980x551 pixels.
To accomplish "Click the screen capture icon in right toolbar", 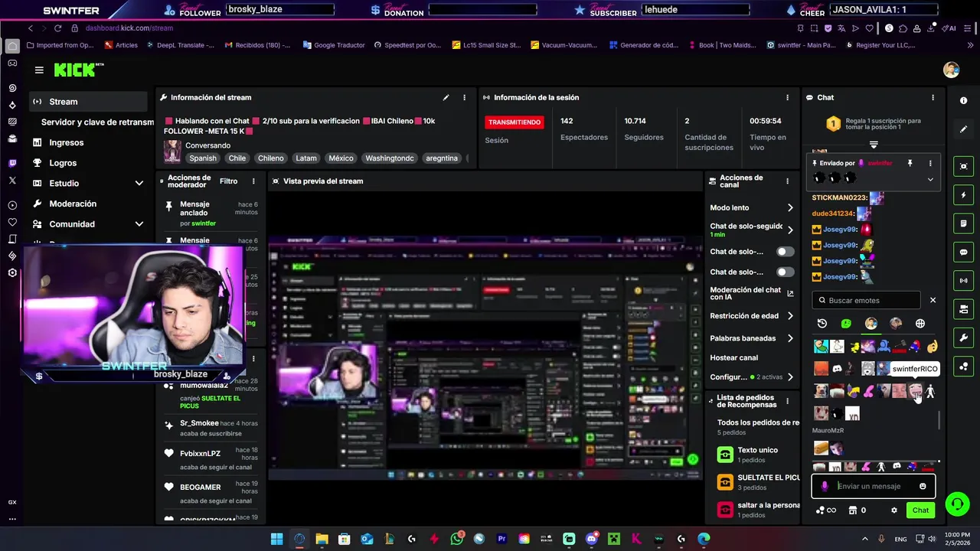I will click(963, 166).
